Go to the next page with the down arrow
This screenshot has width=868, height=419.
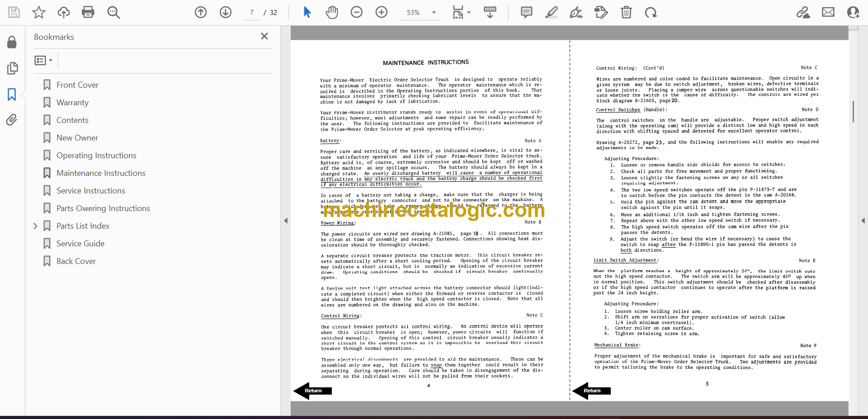click(226, 12)
